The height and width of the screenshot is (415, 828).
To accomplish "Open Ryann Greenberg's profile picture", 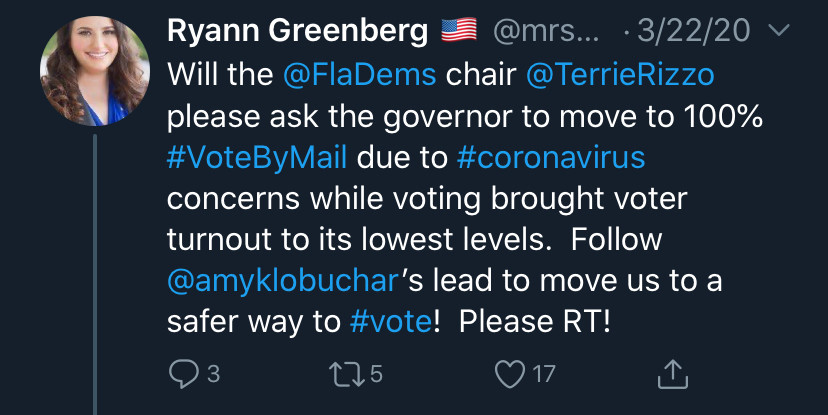I will coord(95,71).
